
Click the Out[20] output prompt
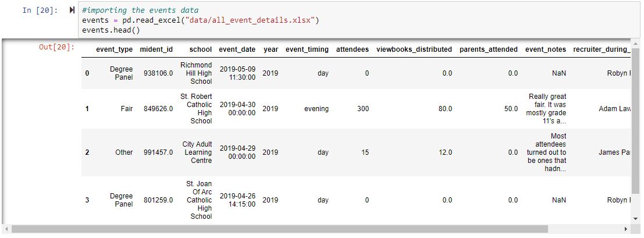(56, 47)
